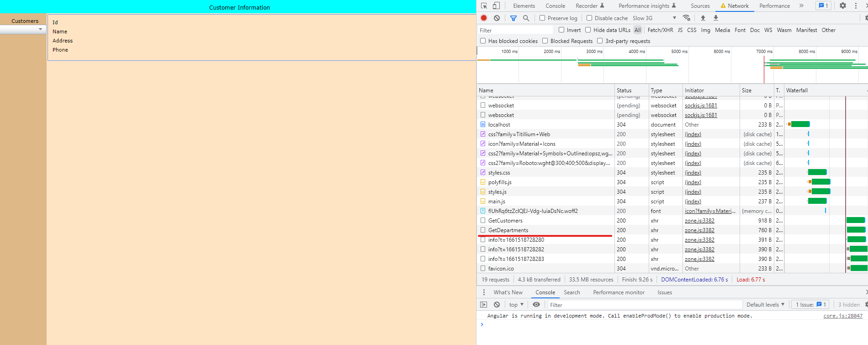Click the inspect element picker icon
This screenshot has width=868, height=345.
coord(484,6)
